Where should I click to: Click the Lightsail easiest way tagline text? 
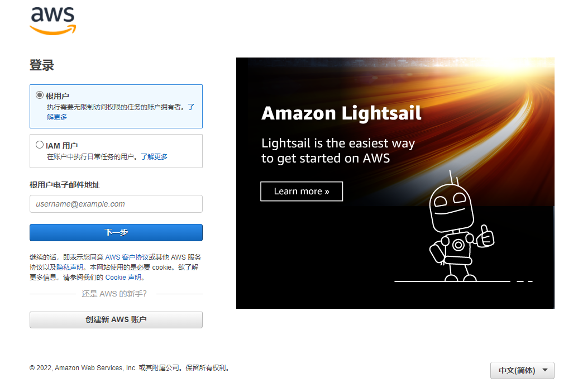tap(338, 150)
